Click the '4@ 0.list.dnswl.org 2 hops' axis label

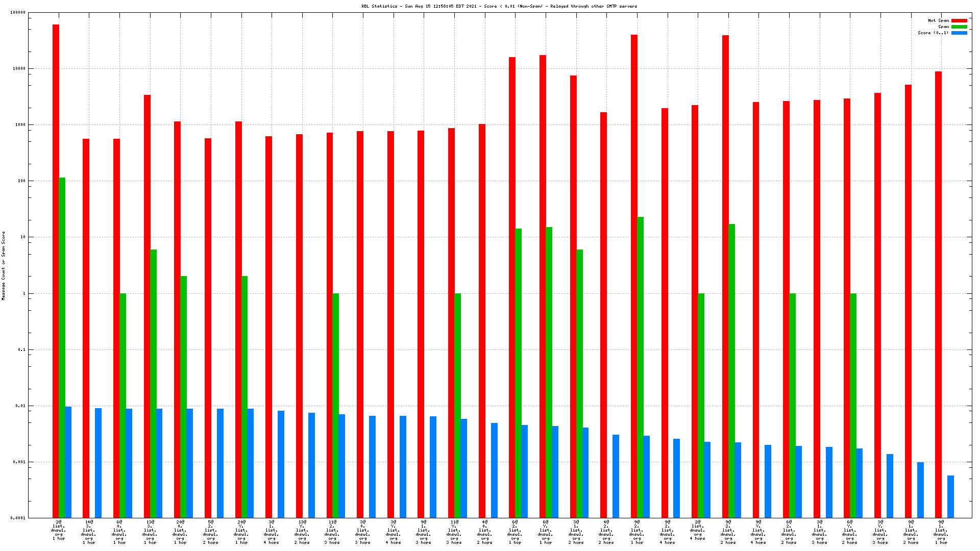(x=485, y=532)
